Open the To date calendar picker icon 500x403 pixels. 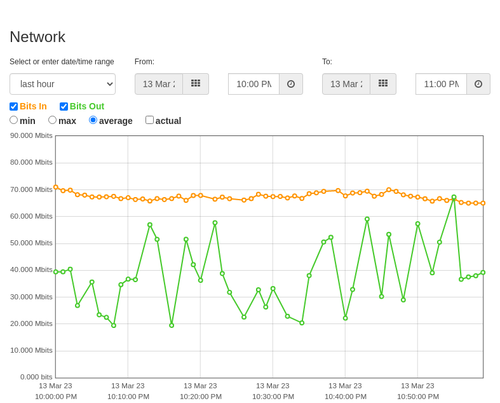(383, 84)
